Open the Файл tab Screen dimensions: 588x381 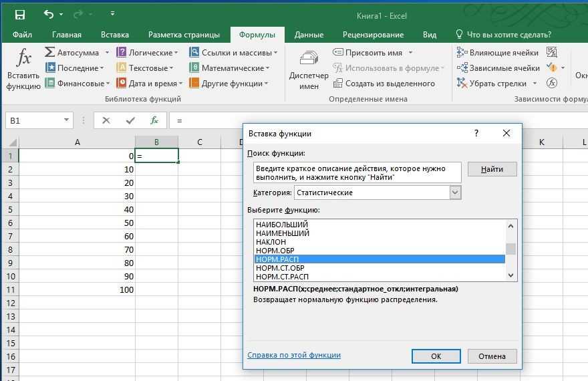point(22,35)
